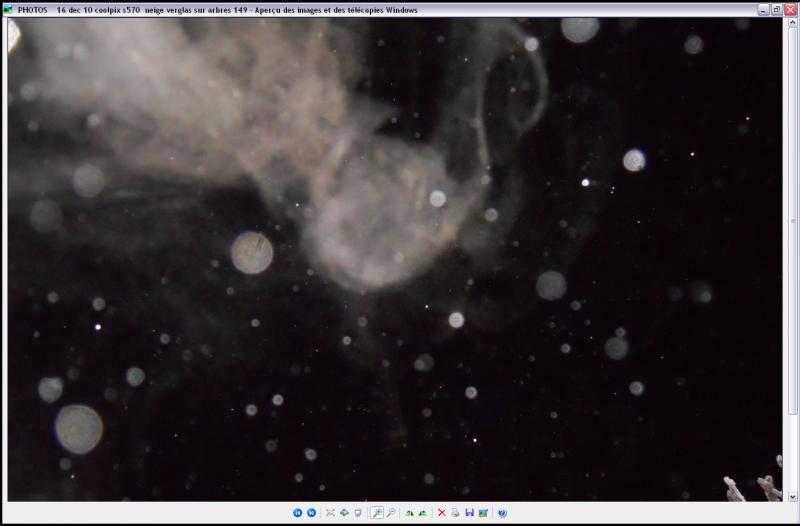
Task: Start the slide show
Action: click(x=358, y=513)
